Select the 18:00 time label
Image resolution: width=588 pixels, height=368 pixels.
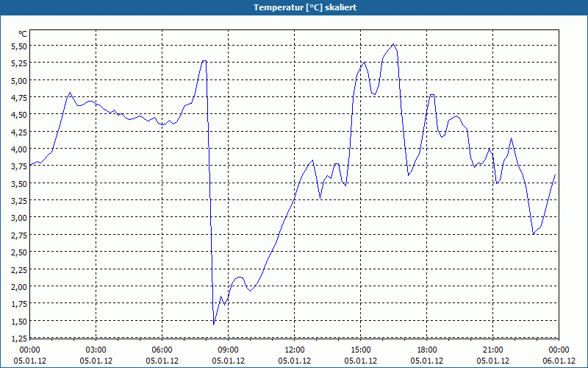[x=427, y=350]
